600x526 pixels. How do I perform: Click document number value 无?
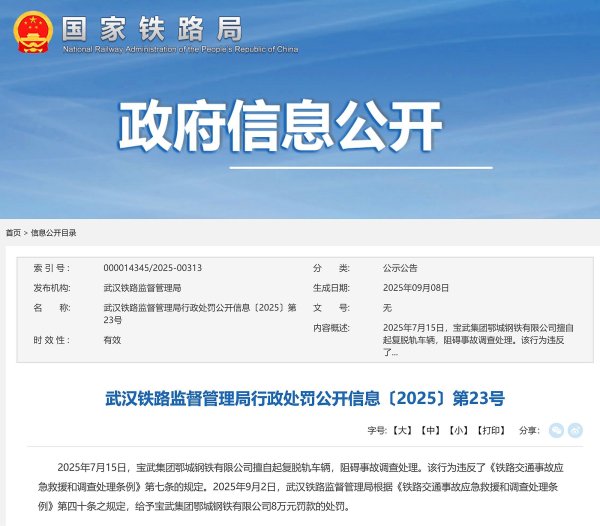387,308
